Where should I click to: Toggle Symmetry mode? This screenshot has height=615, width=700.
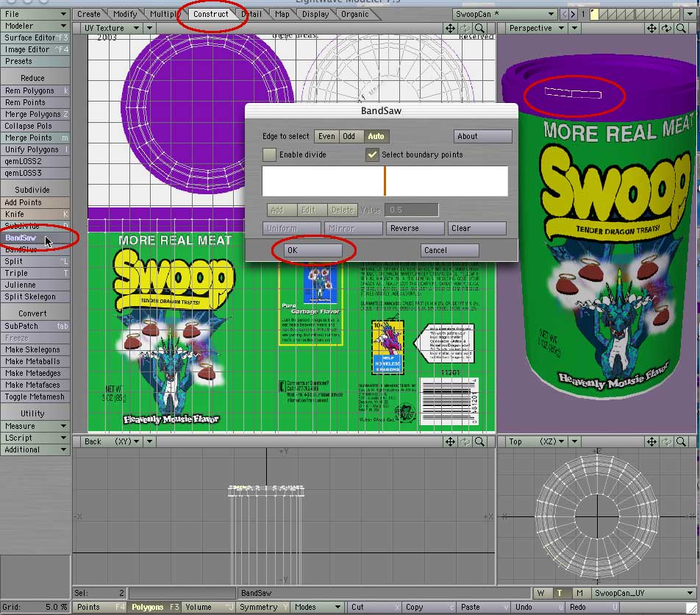pyautogui.click(x=263, y=607)
